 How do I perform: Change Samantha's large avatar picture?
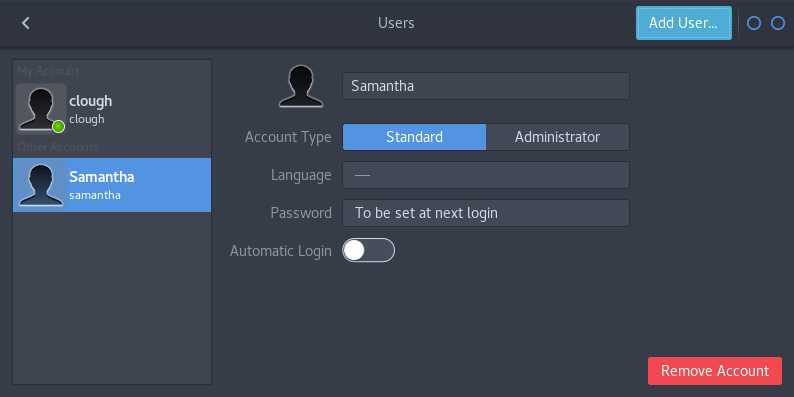(x=301, y=86)
